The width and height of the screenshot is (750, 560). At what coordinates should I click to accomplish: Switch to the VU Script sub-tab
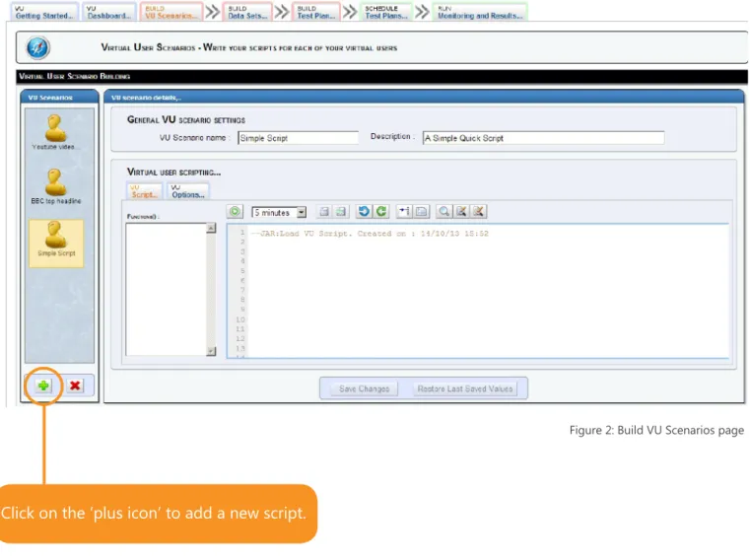tap(144, 191)
